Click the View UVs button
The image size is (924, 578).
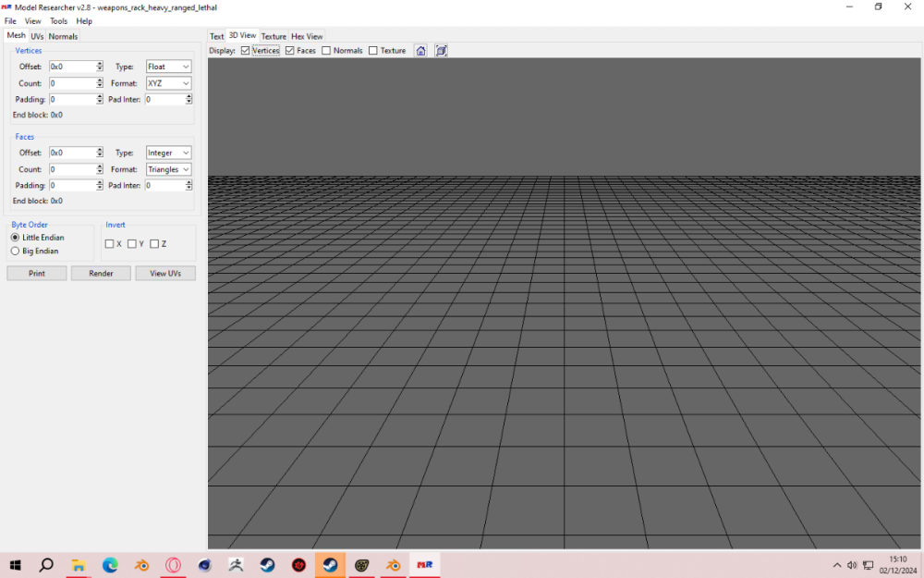tap(165, 274)
